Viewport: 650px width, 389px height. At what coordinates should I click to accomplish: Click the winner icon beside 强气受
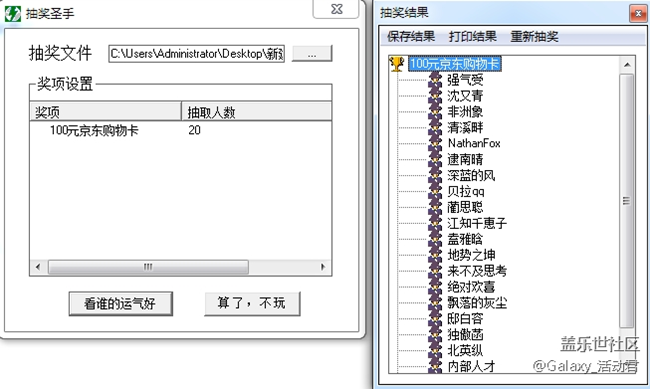(x=435, y=80)
